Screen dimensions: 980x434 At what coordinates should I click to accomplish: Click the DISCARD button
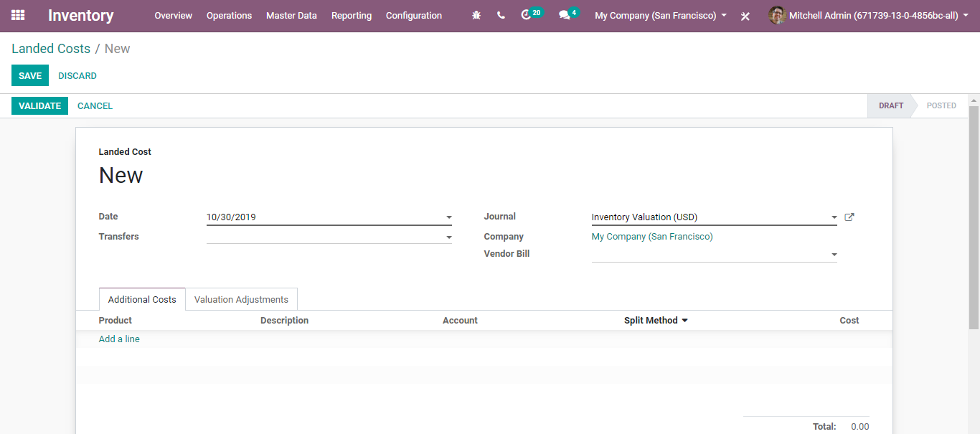77,75
